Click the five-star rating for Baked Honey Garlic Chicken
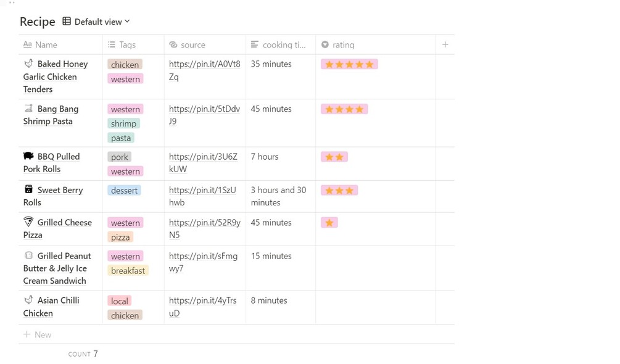620x364 pixels. pyautogui.click(x=349, y=64)
